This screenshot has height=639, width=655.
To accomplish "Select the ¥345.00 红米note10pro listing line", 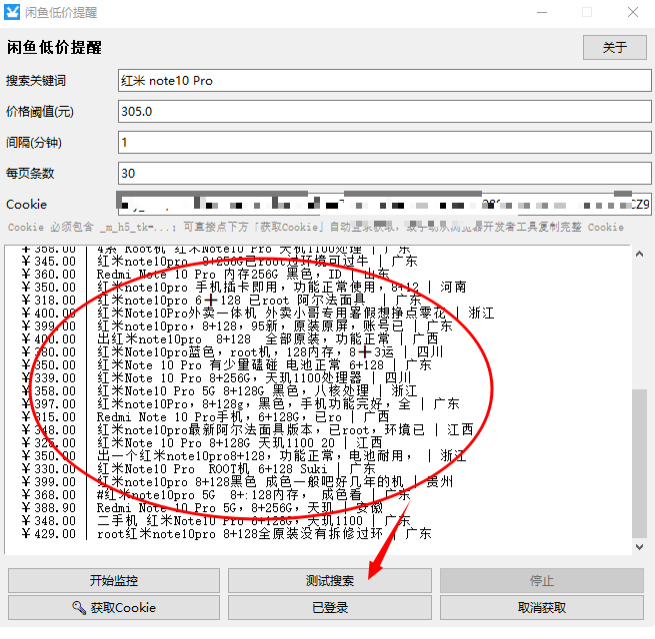I will pyautogui.click(x=219, y=262).
